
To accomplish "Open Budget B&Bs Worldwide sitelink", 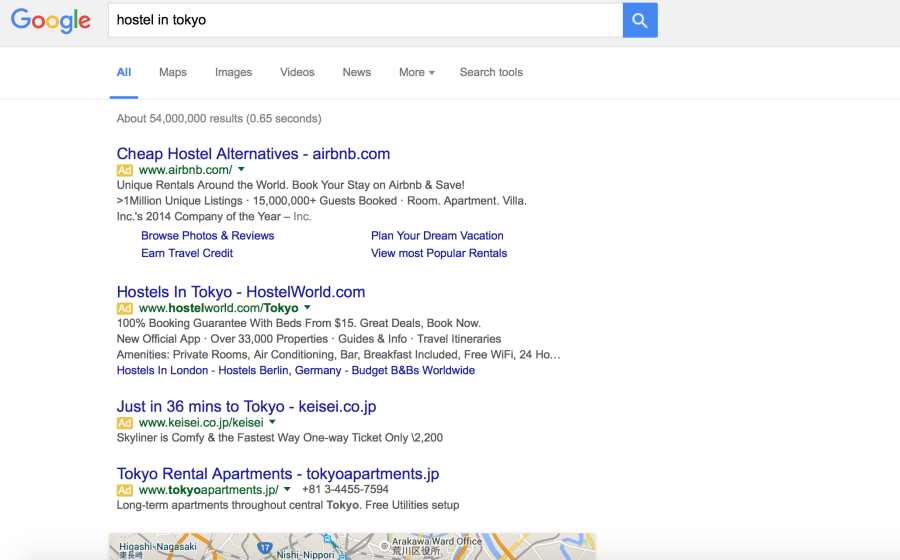I will click(x=413, y=371).
